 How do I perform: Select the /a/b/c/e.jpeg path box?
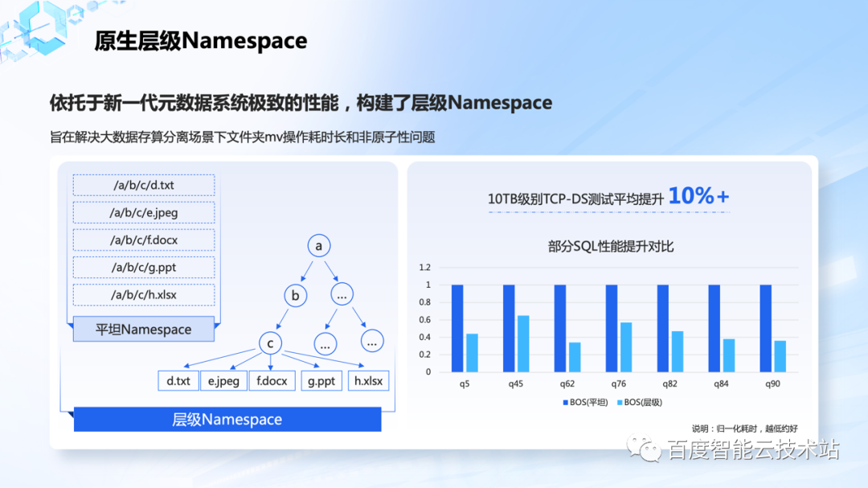(144, 212)
